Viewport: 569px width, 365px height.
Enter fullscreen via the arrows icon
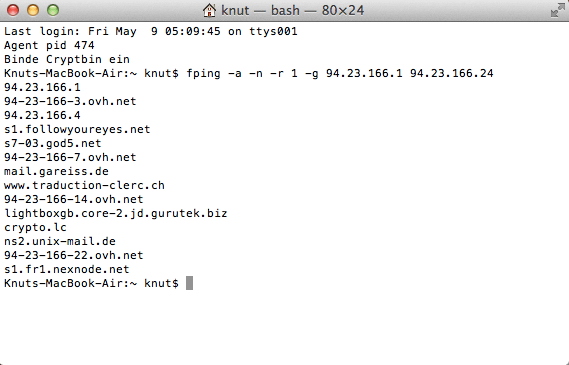coord(558,10)
